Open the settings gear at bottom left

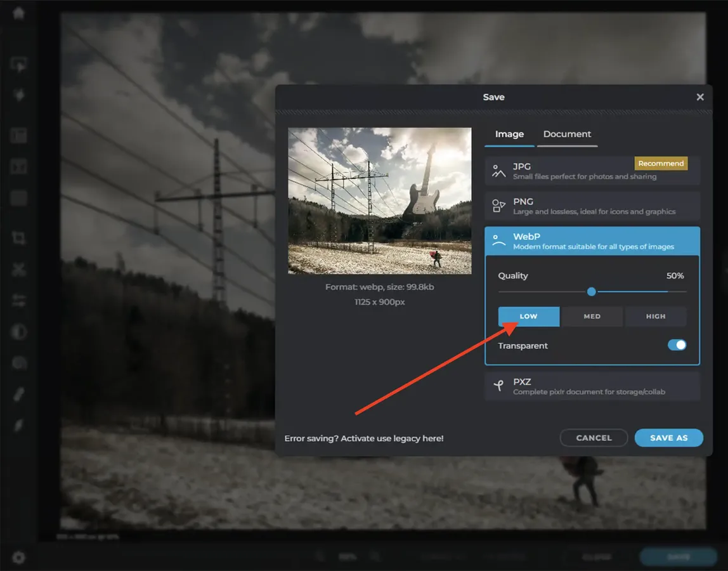click(x=18, y=558)
